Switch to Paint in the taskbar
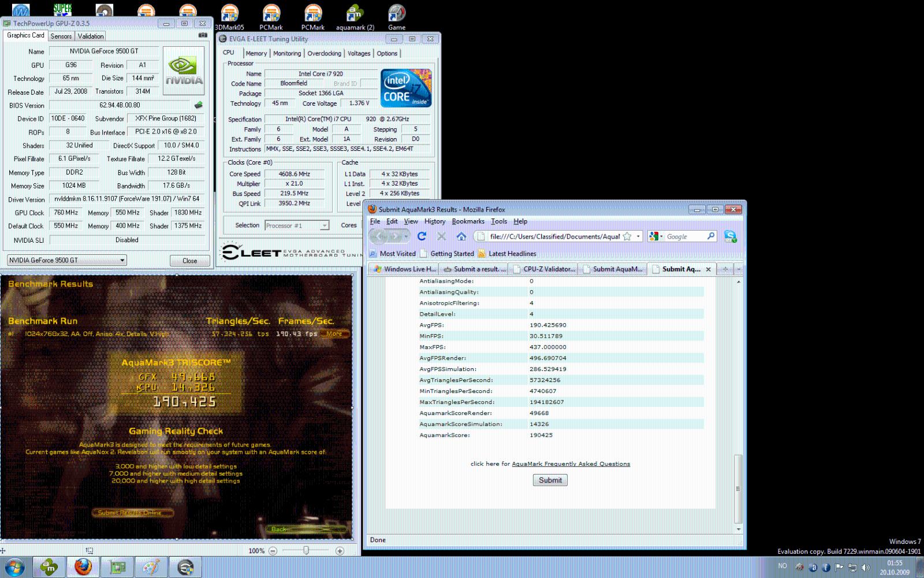The image size is (924, 578). pyautogui.click(x=151, y=567)
